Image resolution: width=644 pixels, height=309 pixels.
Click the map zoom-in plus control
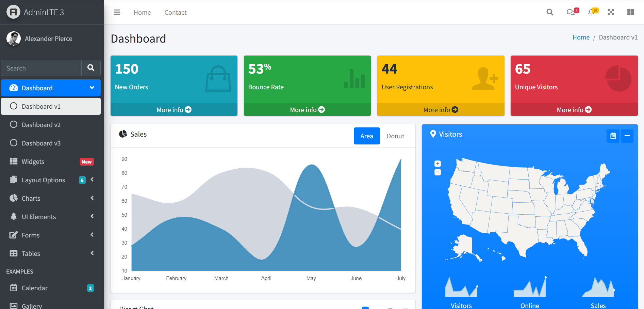437,164
